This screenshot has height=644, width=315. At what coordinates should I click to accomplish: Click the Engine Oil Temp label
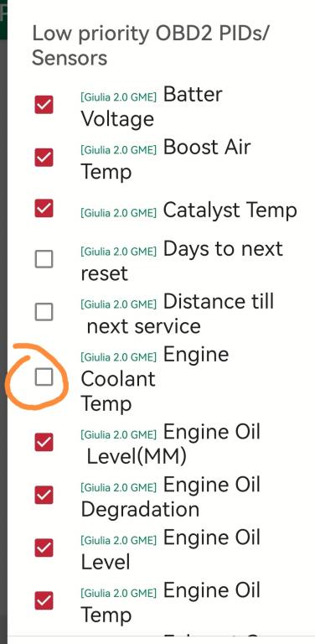(171, 603)
